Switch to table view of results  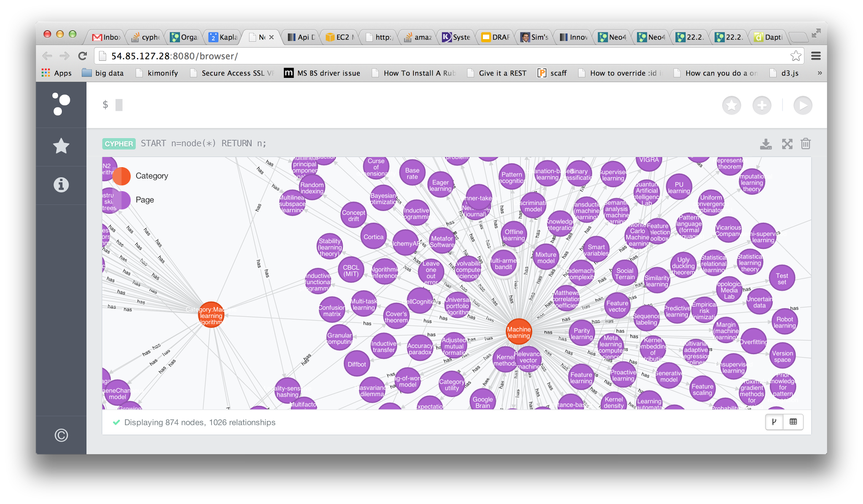coord(793,422)
